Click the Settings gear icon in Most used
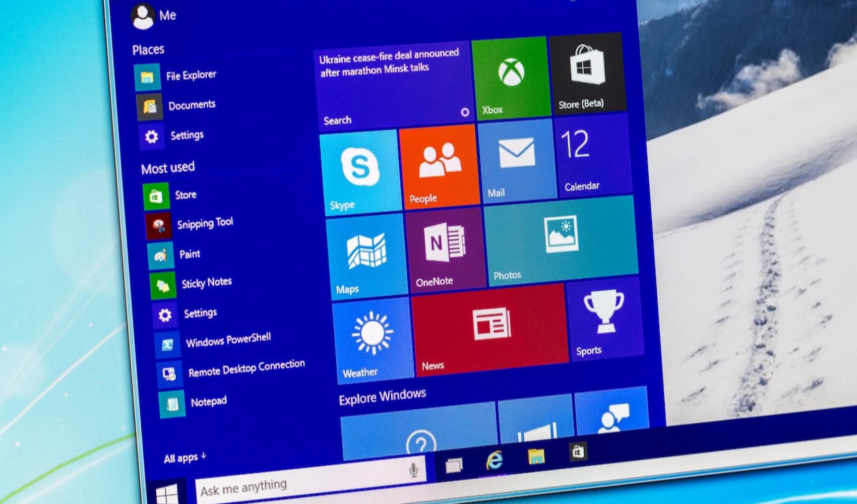Screen dimensions: 857x504 point(165,316)
